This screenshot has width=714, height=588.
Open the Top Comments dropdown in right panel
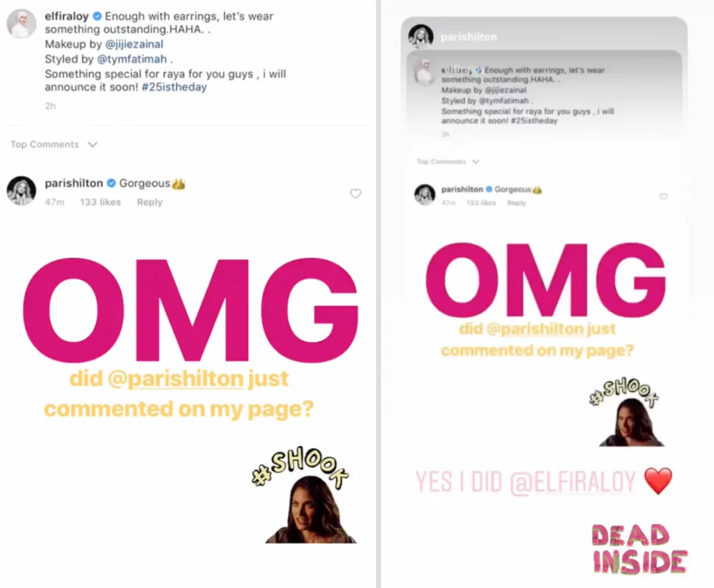pos(476,162)
